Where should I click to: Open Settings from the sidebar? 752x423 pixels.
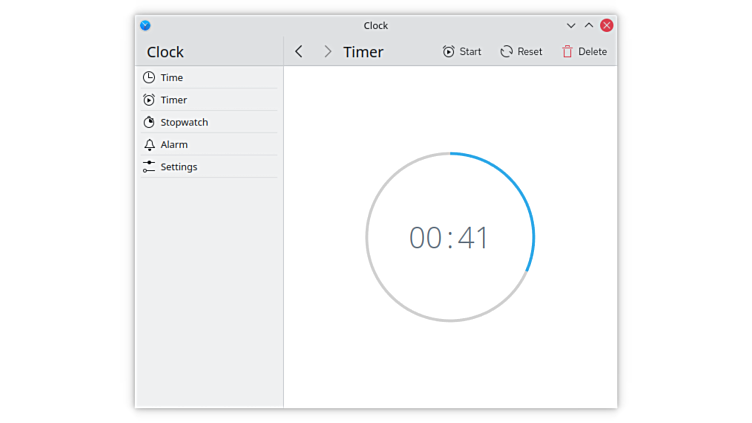(178, 167)
